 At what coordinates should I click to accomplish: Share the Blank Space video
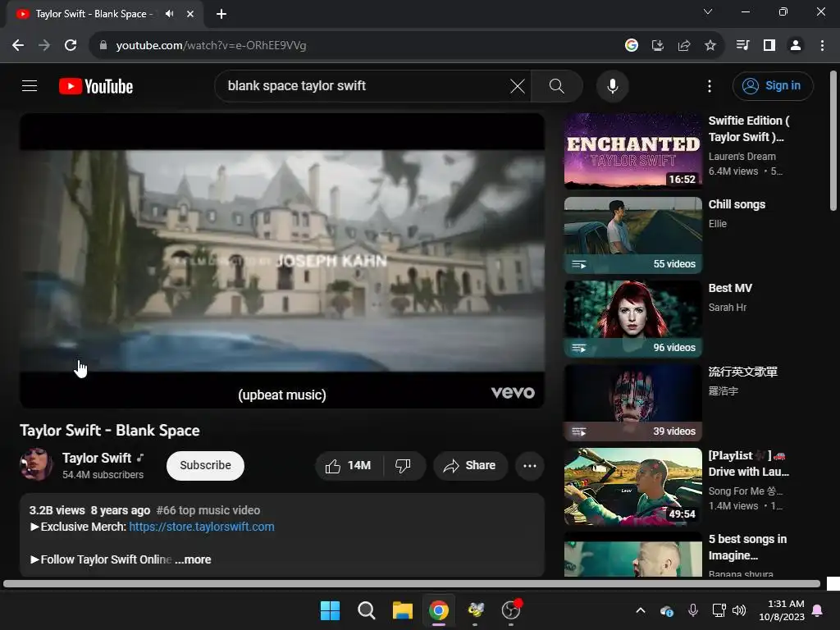click(470, 466)
